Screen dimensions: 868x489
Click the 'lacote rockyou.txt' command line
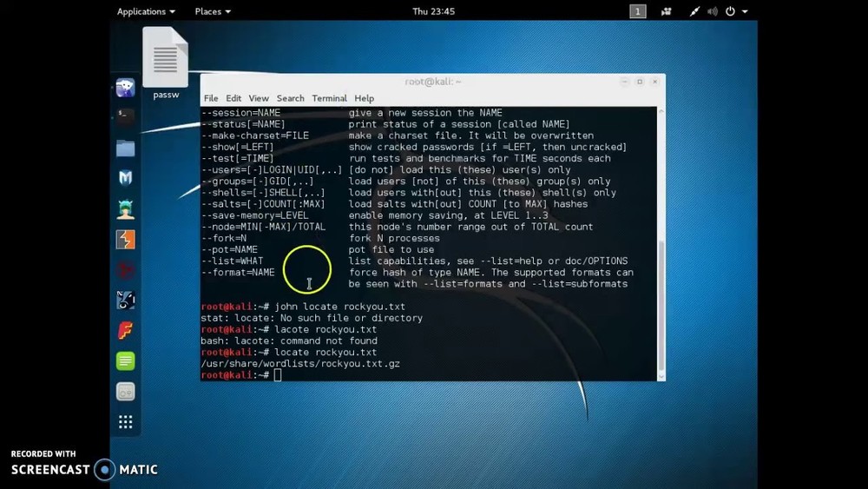coord(325,329)
